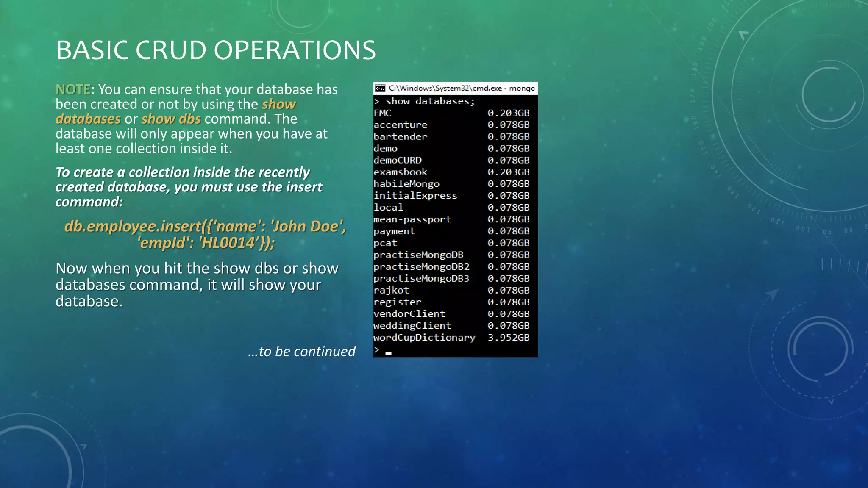Click the terminal window title 'cmd.exe - mongo'

(462, 88)
